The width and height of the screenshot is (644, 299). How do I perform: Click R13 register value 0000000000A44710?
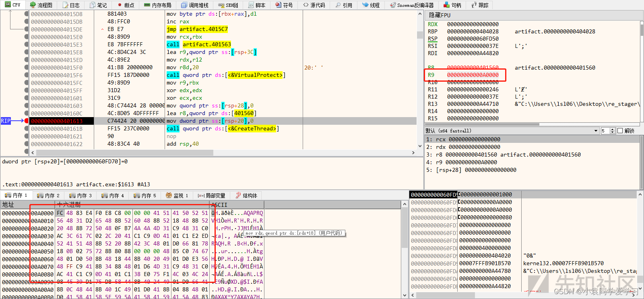coord(473,104)
